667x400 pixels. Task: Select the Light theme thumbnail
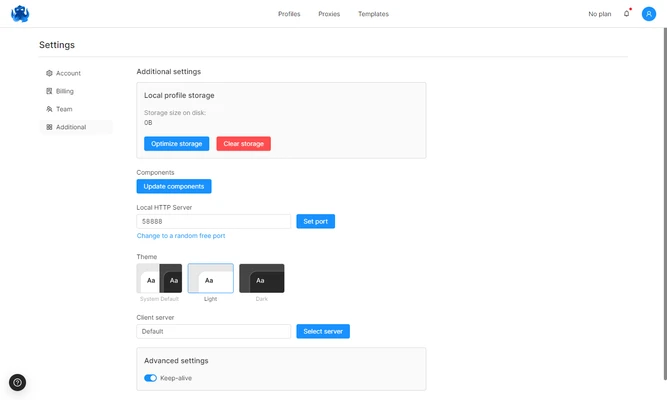[211, 278]
